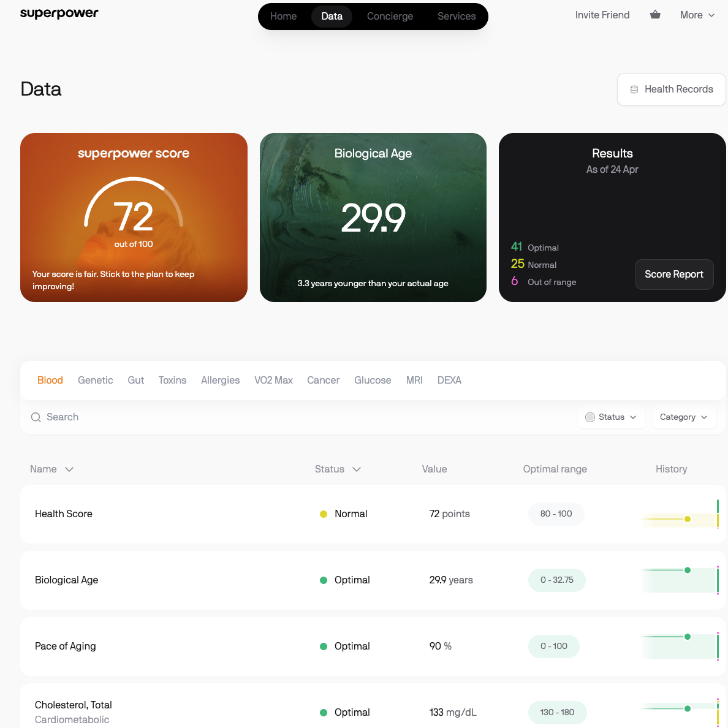Viewport: 728px width, 728px height.
Task: Sort by Name column header
Action: tap(51, 469)
